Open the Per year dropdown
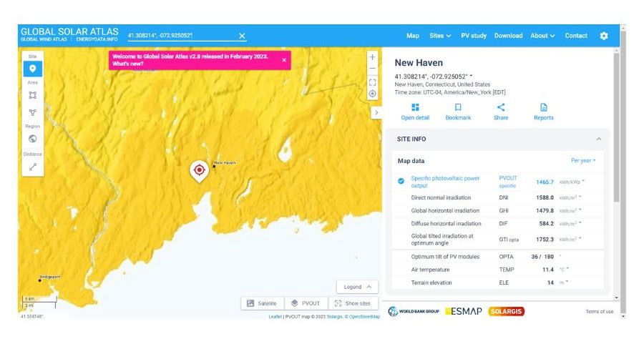 pos(582,161)
